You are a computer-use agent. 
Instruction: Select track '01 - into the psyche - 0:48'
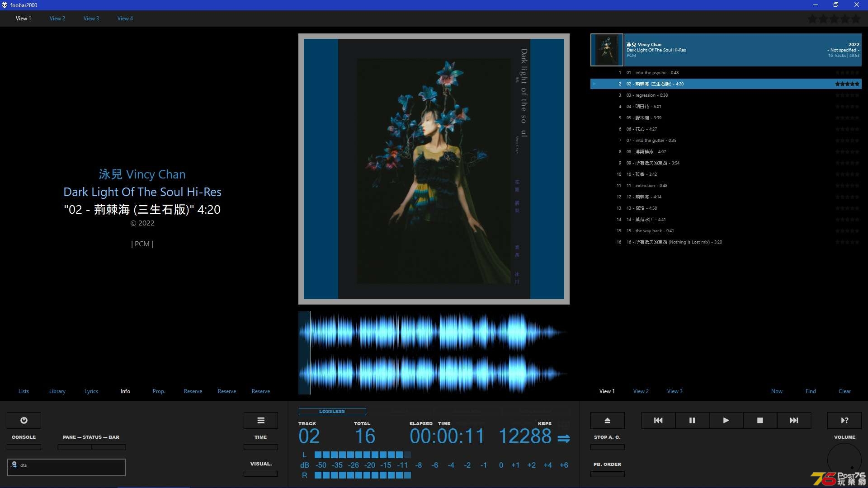pos(726,73)
